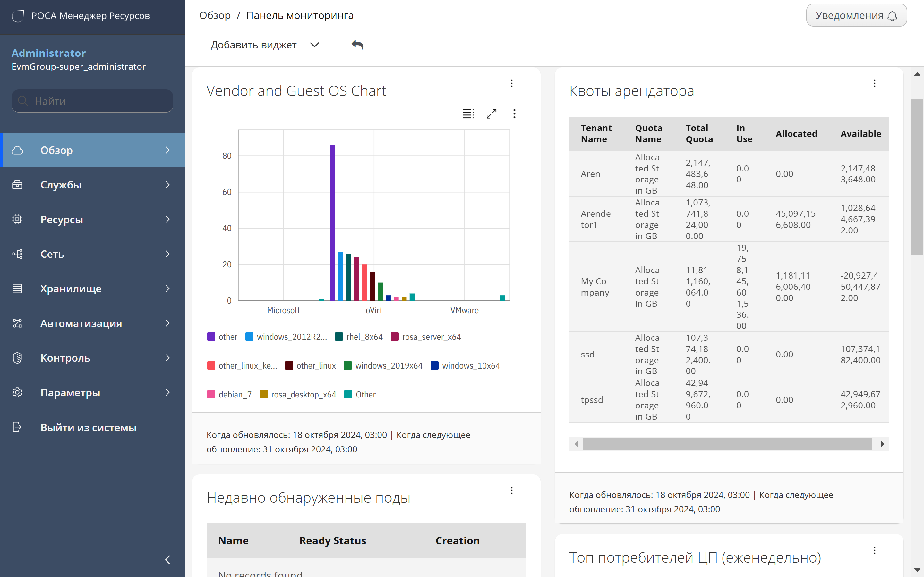Open the chart legend list icon
This screenshot has width=924, height=577.
[x=468, y=113]
